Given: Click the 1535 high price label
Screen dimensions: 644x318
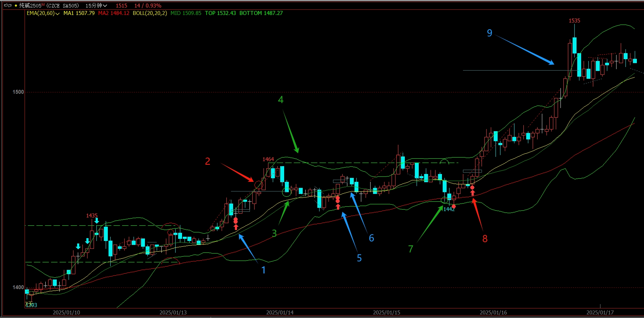Looking at the screenshot, I should tap(574, 21).
